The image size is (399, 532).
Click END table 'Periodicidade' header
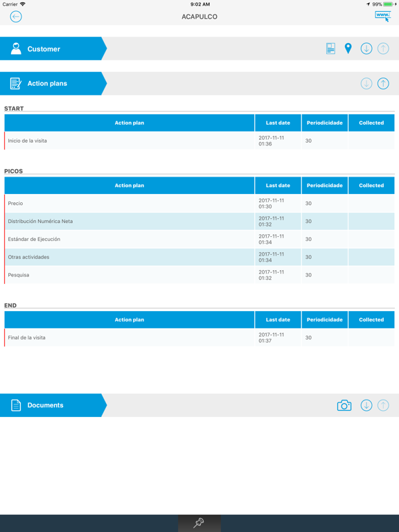tap(325, 319)
